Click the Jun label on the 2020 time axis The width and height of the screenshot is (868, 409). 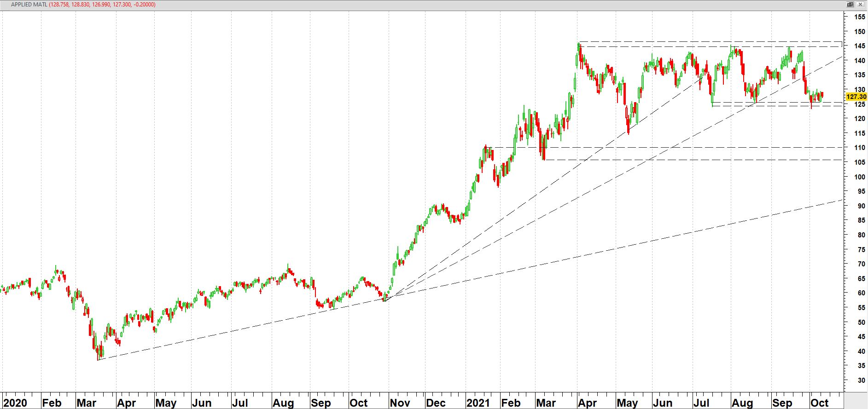[x=201, y=403]
